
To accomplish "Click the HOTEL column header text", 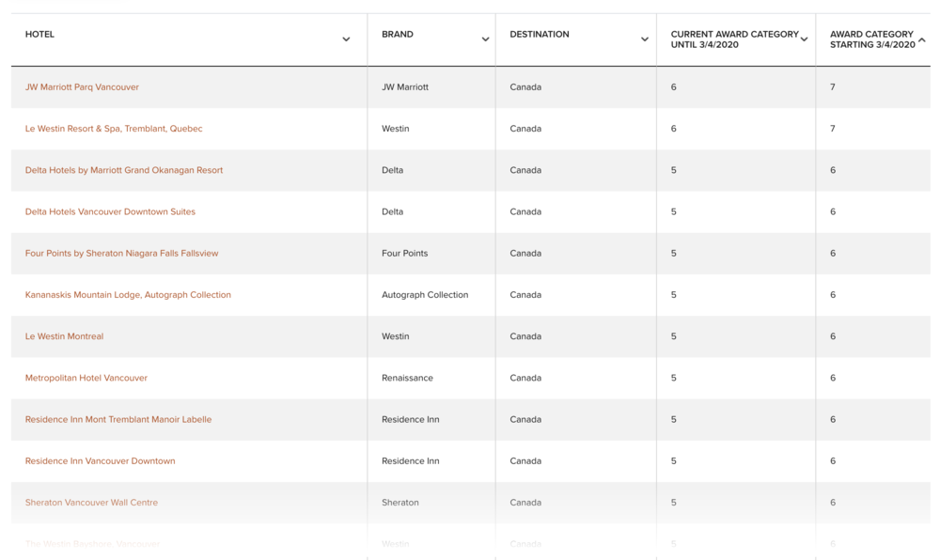I will click(x=39, y=35).
